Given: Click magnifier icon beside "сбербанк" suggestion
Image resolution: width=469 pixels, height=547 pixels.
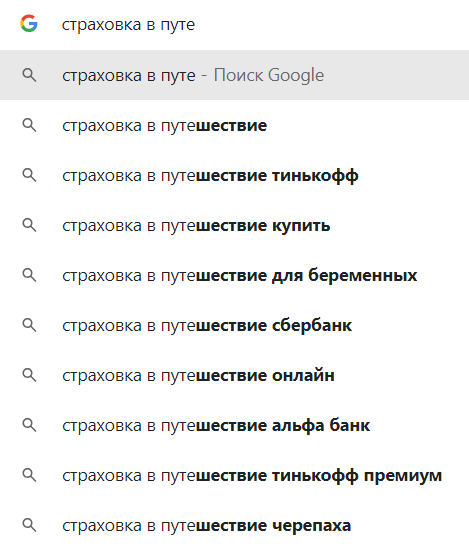Looking at the screenshot, I should point(29,325).
